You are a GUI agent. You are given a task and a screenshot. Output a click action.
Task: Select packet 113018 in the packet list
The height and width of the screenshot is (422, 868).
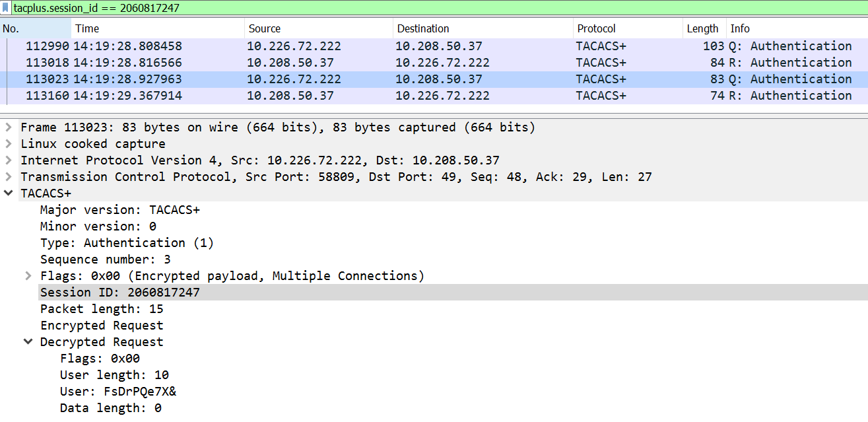434,63
